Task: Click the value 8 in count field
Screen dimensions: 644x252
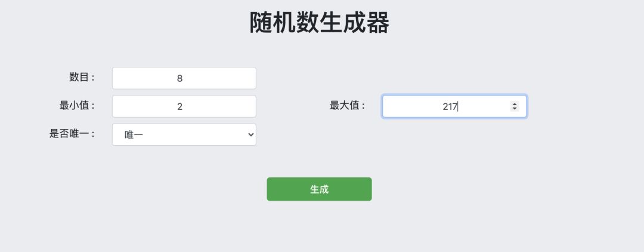Action: click(x=179, y=78)
